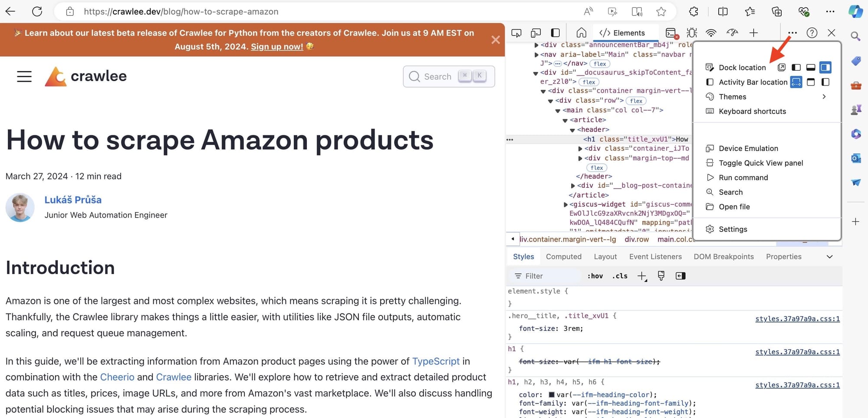
Task: Open network conditions via the wifi icon
Action: coord(710,33)
